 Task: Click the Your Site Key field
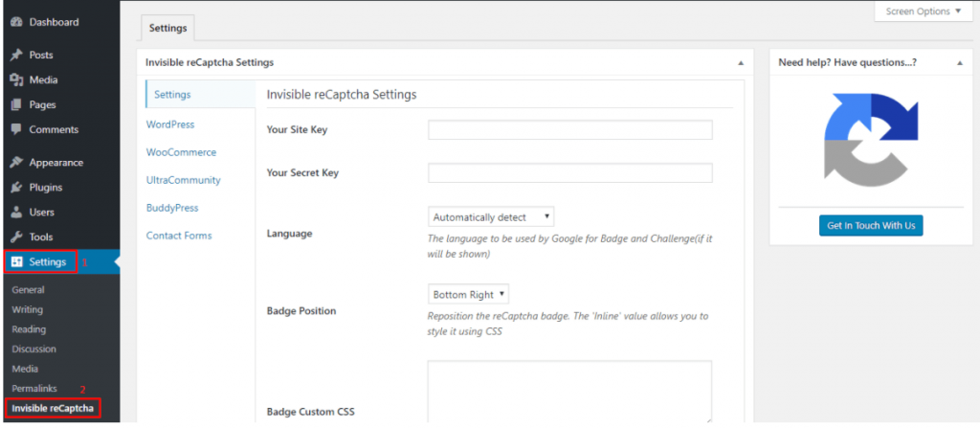(570, 130)
